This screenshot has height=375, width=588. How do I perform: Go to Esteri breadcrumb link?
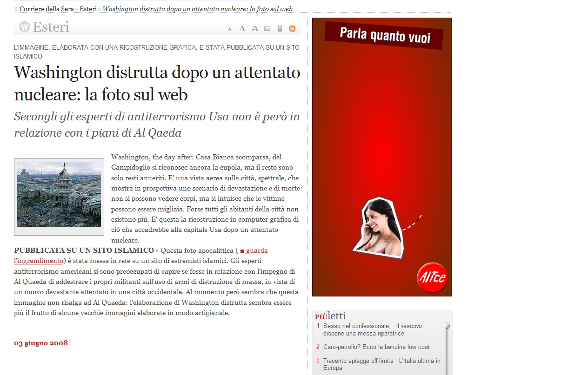(88, 9)
